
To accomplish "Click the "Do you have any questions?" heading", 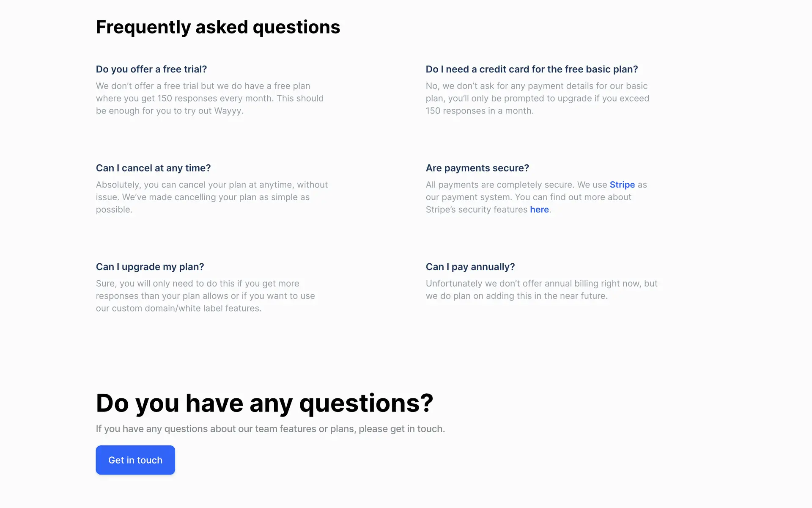I will 264,403.
